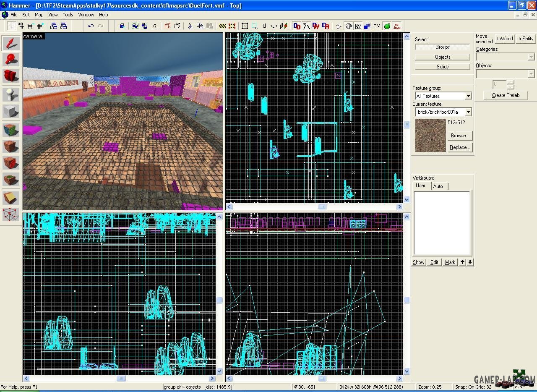Image resolution: width=537 pixels, height=392 pixels.
Task: Toggle the 'no draw' toolbar button
Action: pyautogui.click(x=396, y=26)
